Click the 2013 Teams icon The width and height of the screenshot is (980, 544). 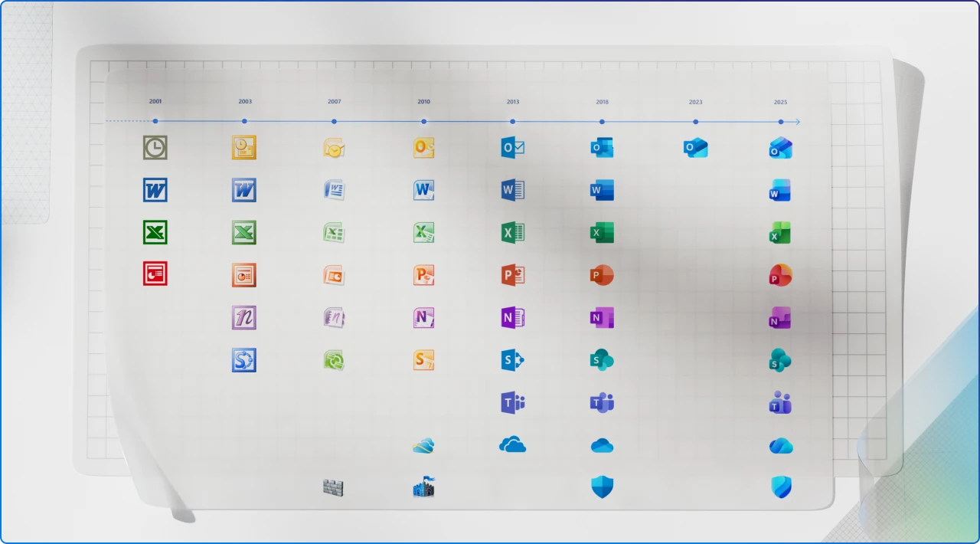(513, 402)
